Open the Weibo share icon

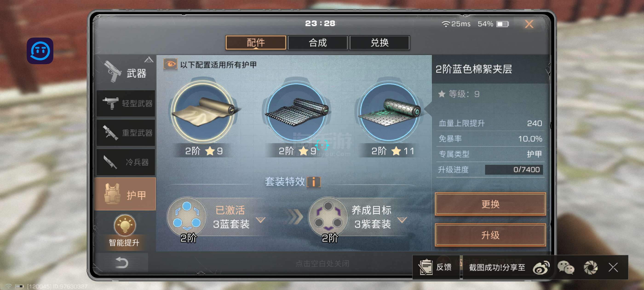point(541,267)
